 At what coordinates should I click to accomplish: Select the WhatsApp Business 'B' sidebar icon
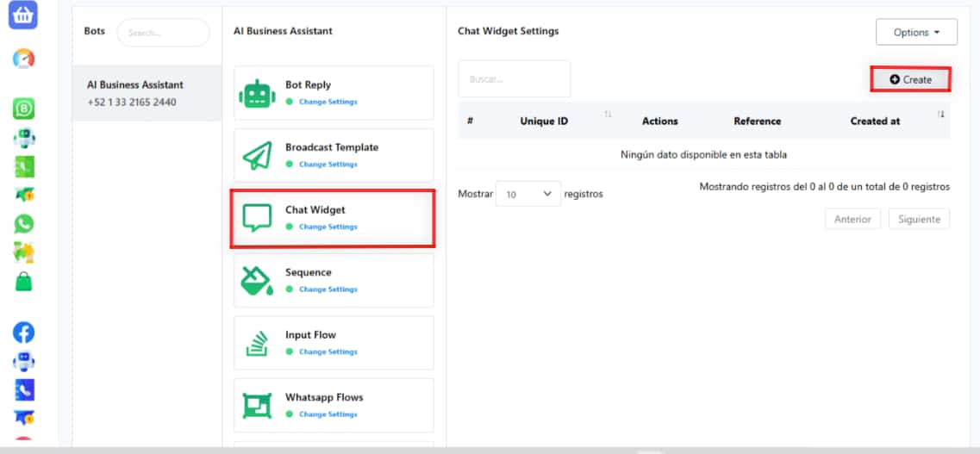pyautogui.click(x=24, y=109)
